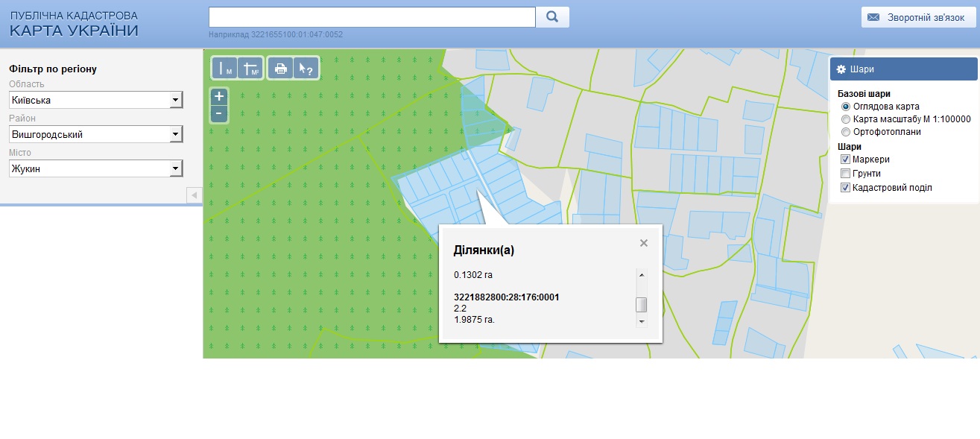Select the distance measurement tool
Viewport: 980px width, 439px height.
(x=226, y=68)
